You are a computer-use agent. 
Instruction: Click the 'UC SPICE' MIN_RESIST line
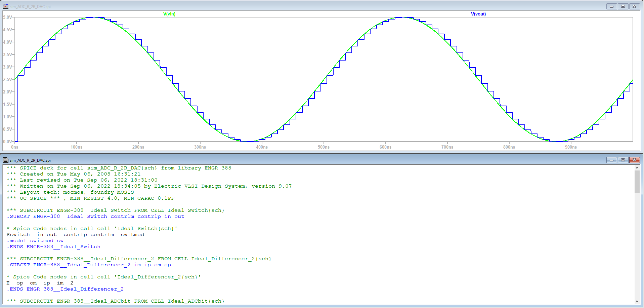click(90, 198)
